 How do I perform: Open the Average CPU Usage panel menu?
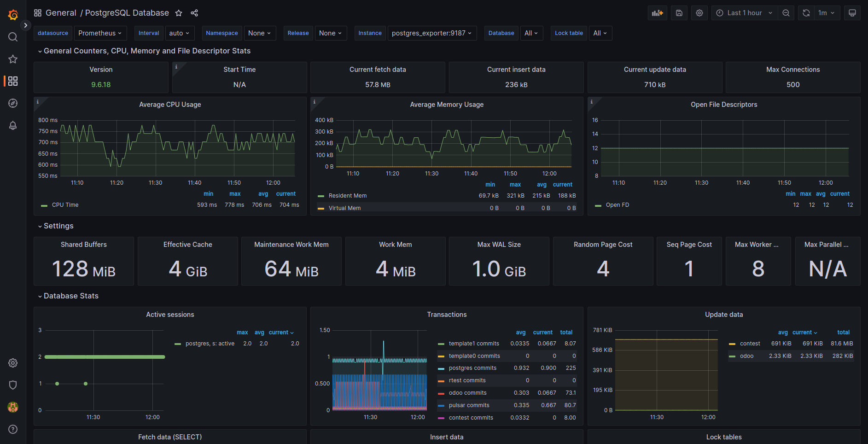[170, 105]
